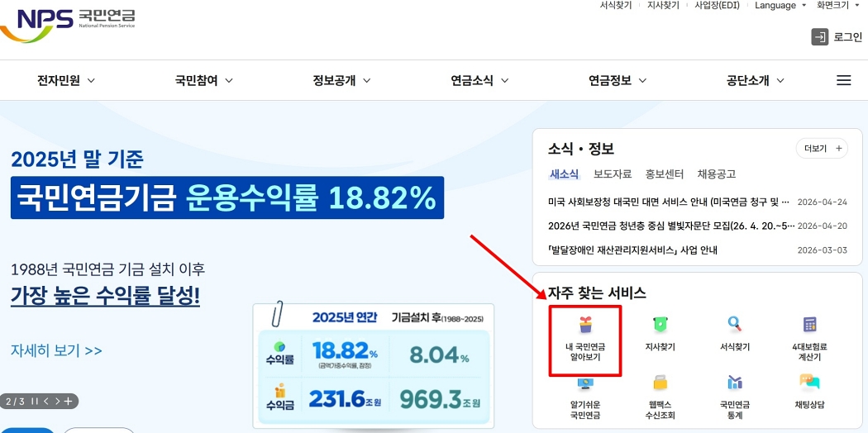This screenshot has width=868, height=433.
Task: Click the 2025년 말 기준 heading
Action: (x=77, y=159)
